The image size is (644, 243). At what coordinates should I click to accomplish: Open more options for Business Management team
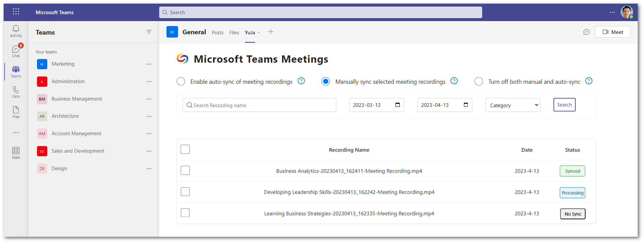tap(149, 99)
